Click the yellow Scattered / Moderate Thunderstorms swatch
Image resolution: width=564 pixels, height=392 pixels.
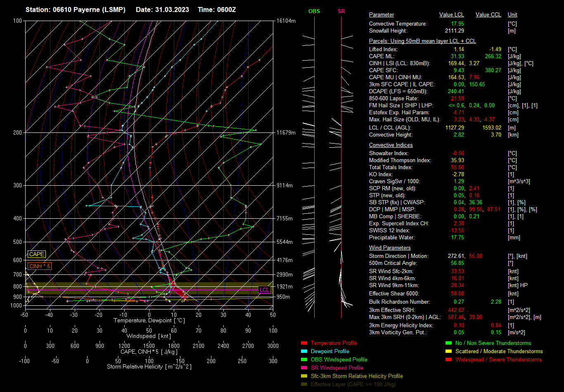click(x=448, y=351)
